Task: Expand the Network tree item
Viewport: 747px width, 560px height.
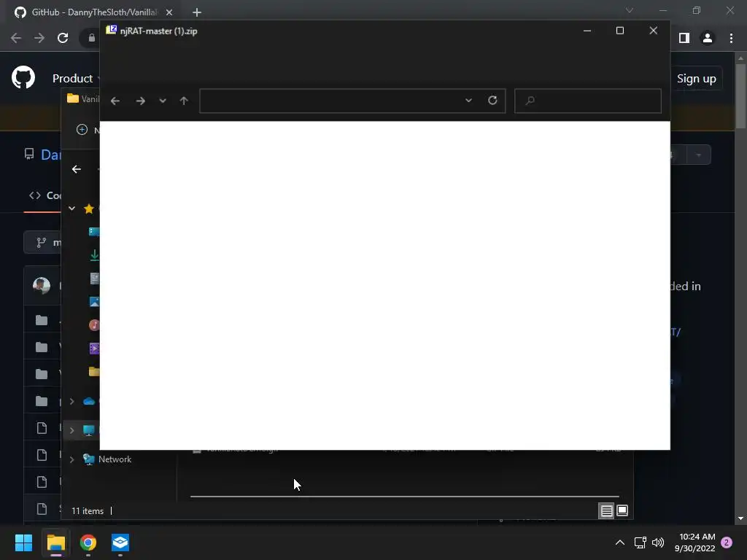Action: point(72,459)
